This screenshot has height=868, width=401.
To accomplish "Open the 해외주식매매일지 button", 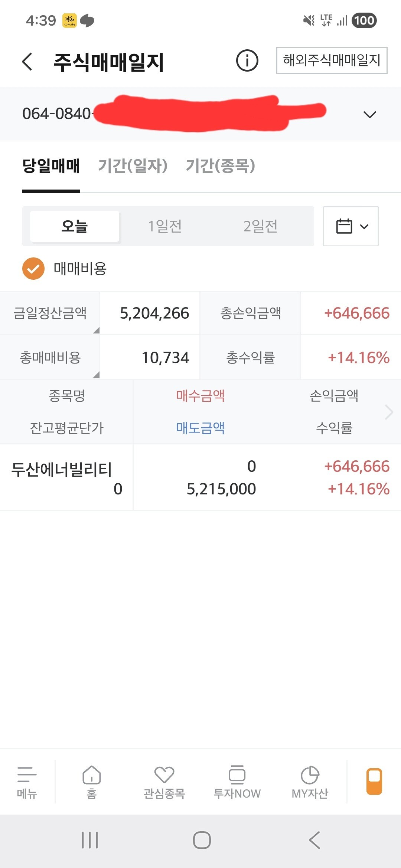I will coord(332,60).
